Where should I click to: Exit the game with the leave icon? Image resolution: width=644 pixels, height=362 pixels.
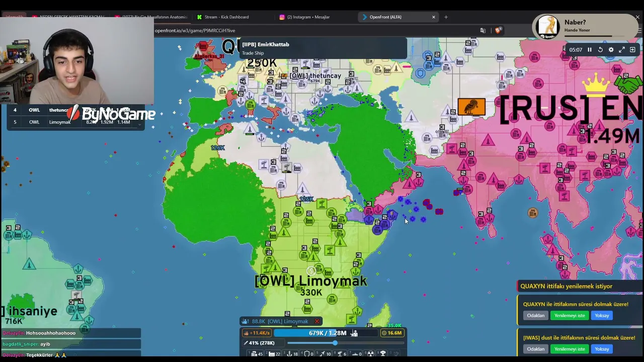[x=632, y=50]
